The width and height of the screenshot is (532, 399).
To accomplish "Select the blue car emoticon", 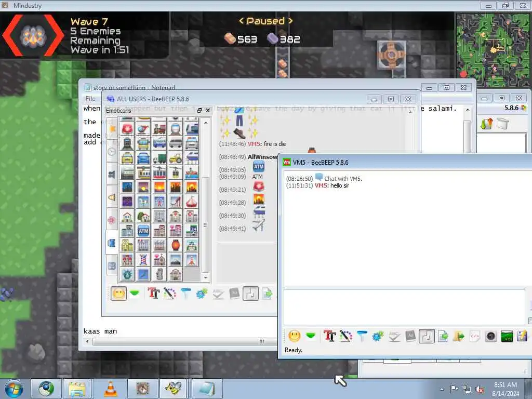I will tap(143, 158).
